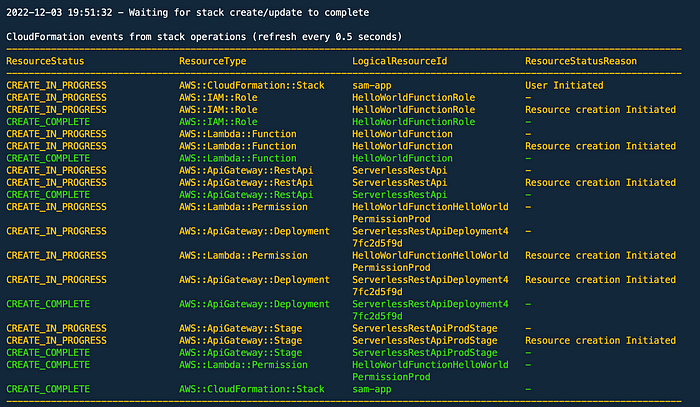Viewport: 700px width, 407px height.
Task: Click the green AWS::ApiGateway::Deployment resource type
Action: [254, 304]
